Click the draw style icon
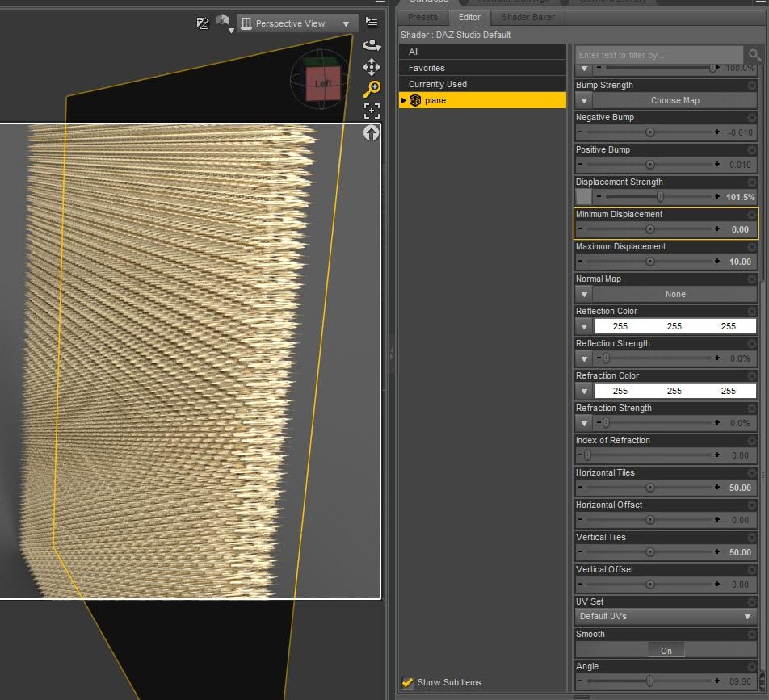 pyautogui.click(x=203, y=23)
